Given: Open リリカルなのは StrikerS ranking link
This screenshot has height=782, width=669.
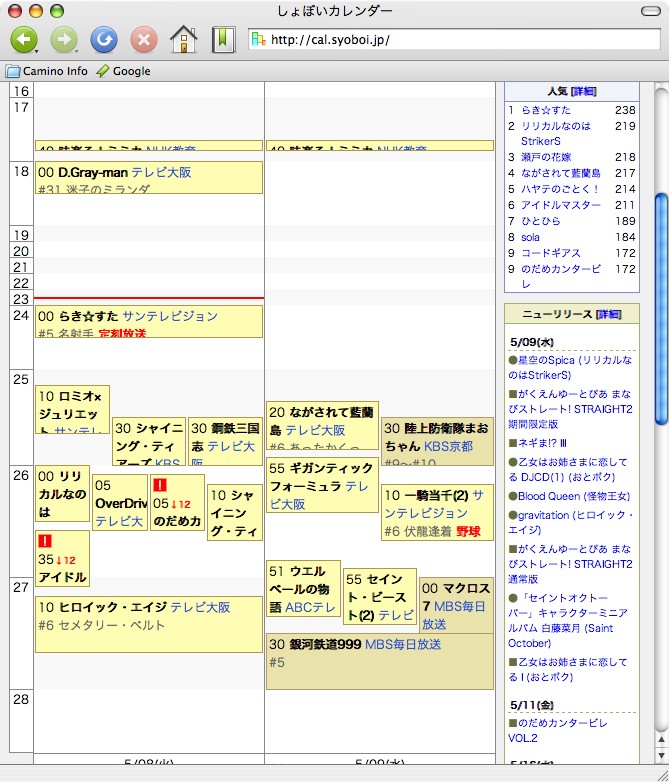Looking at the screenshot, I should 555,134.
